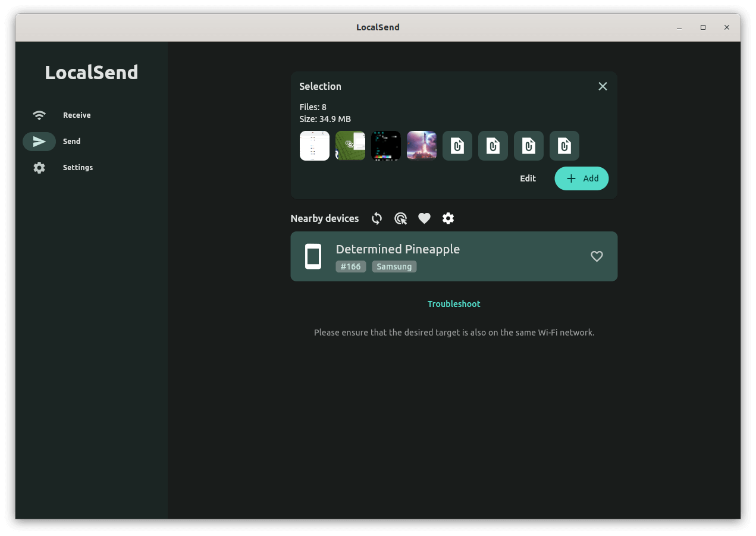Click the purple rocket image thumbnail
Screen dimensions: 756x536
[421, 145]
